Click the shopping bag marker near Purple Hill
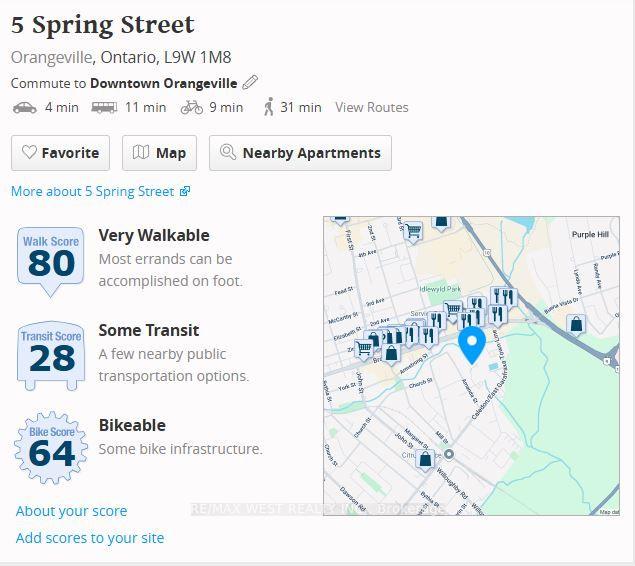The image size is (635, 566). tap(576, 325)
